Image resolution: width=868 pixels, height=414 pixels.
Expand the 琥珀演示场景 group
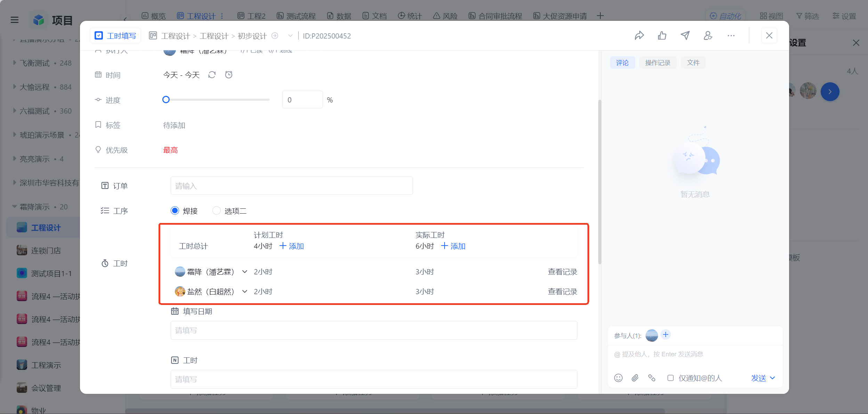click(15, 135)
